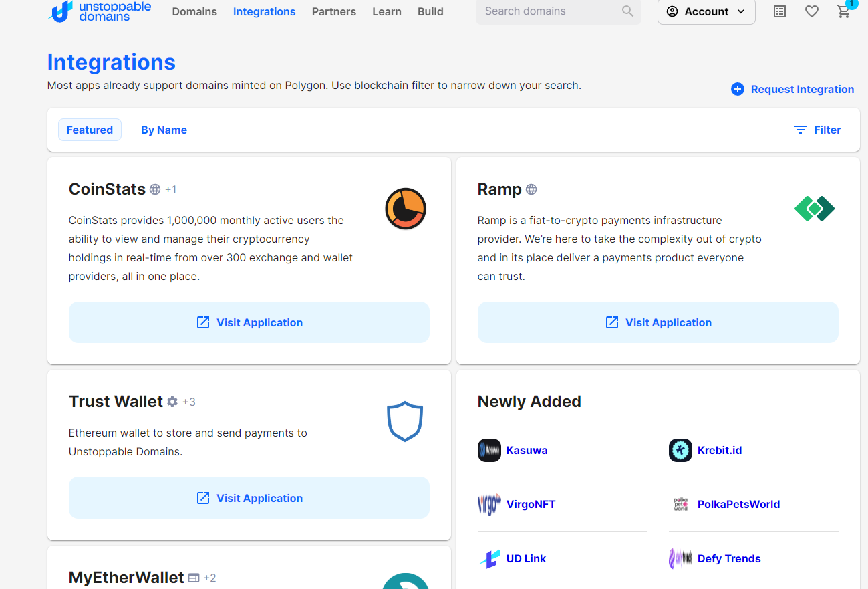Open the Request Integration link

coord(802,89)
